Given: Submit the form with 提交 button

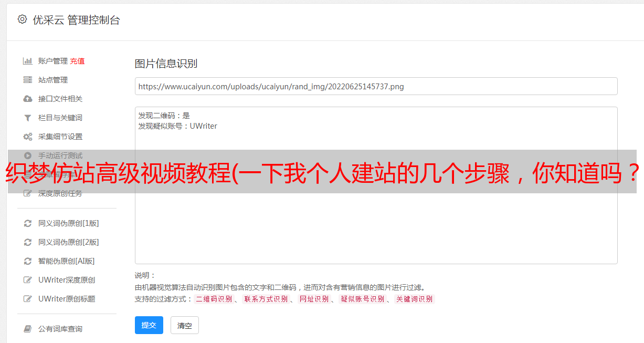Looking at the screenshot, I should (149, 325).
